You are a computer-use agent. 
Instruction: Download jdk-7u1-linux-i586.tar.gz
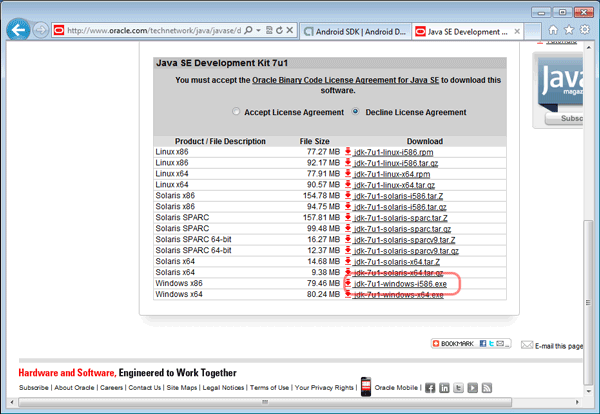[x=396, y=163]
